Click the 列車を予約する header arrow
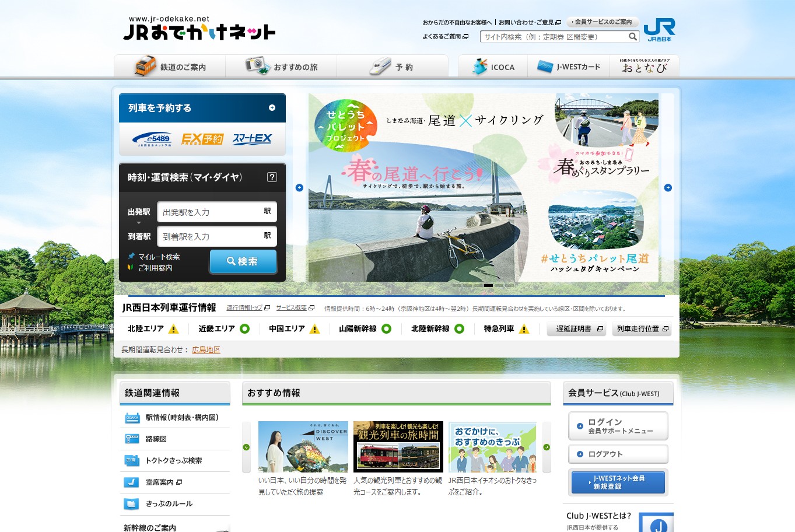The image size is (795, 532). pyautogui.click(x=272, y=107)
